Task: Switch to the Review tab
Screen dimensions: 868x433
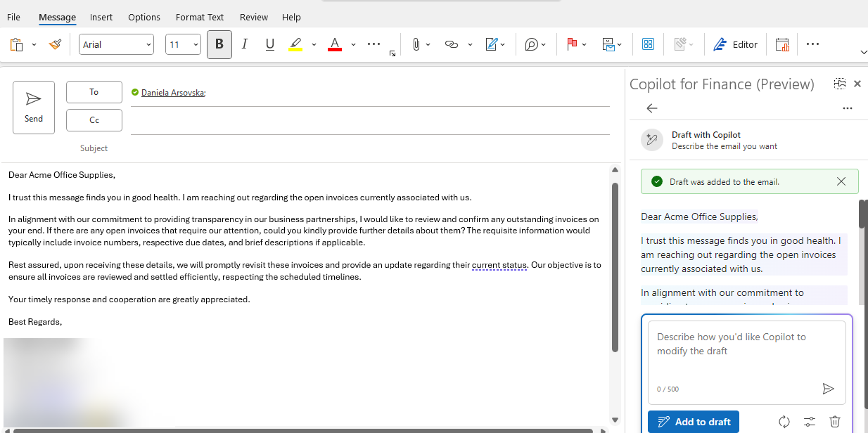Action: pos(254,17)
